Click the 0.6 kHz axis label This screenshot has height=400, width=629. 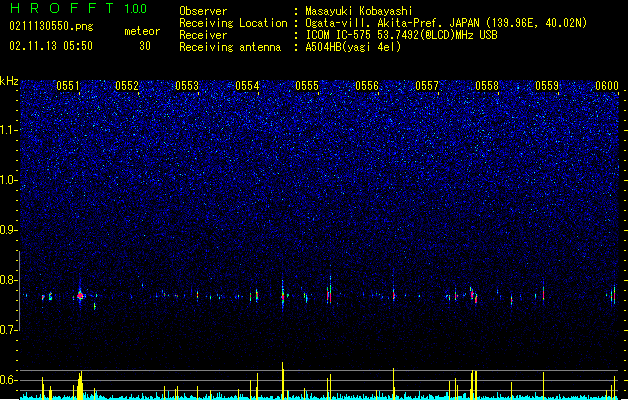[x=8, y=380]
